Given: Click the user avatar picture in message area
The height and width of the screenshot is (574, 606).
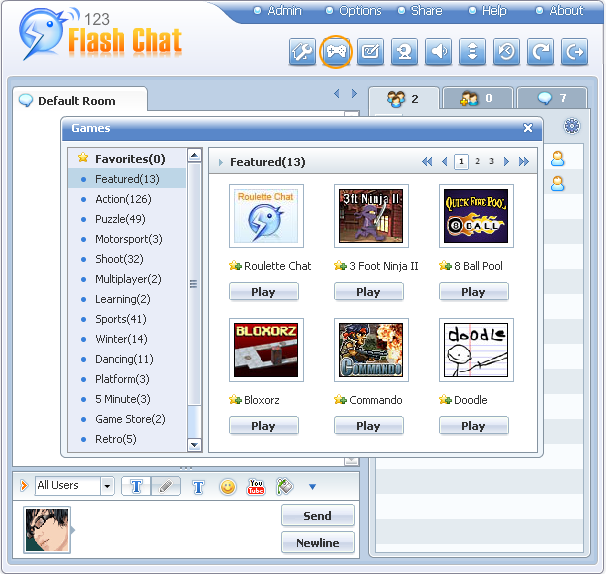Looking at the screenshot, I should tap(47, 530).
